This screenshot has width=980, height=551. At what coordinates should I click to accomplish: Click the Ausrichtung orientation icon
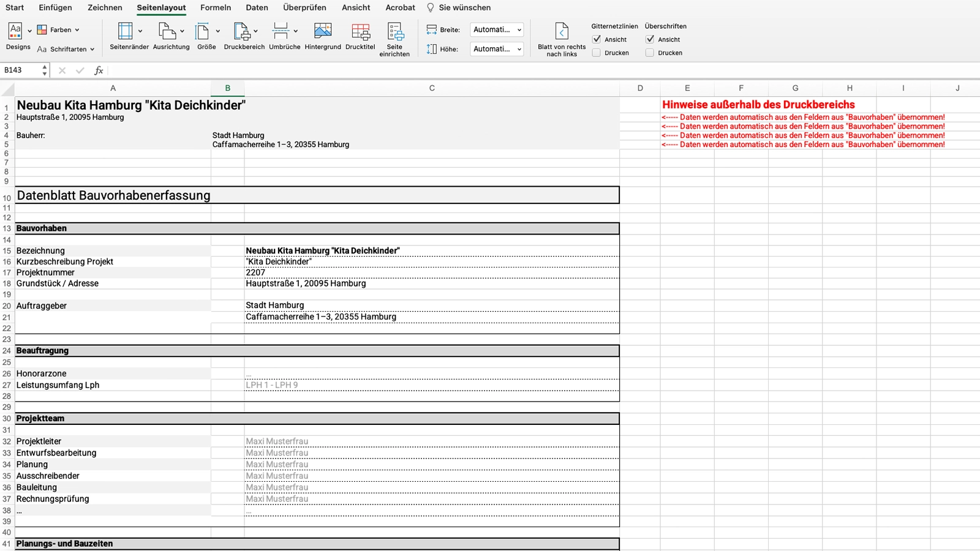pos(167,31)
